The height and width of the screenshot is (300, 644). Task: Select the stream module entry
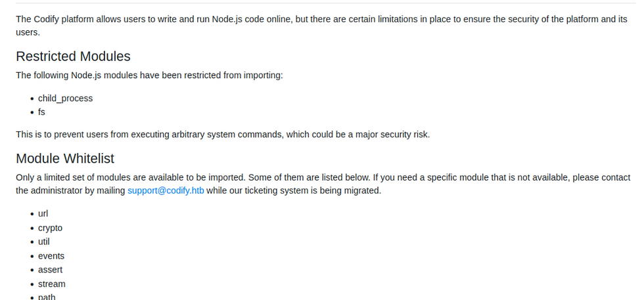[x=51, y=284]
